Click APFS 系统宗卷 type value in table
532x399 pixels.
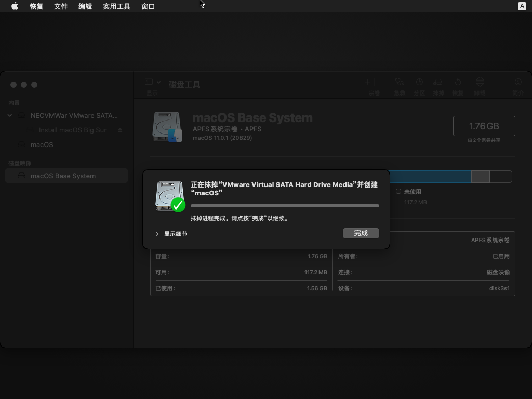pos(490,240)
